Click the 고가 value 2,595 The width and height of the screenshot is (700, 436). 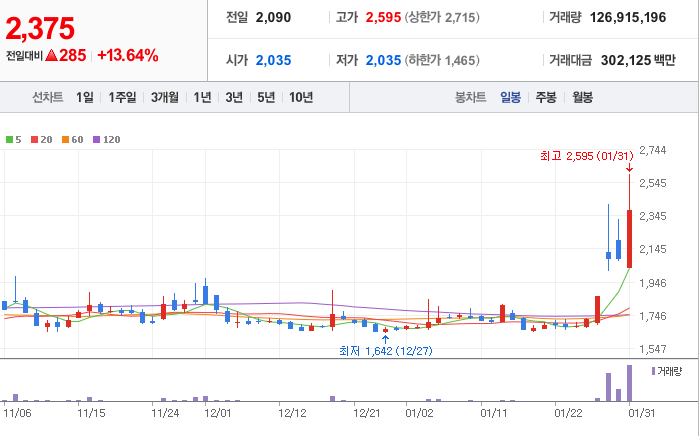(x=383, y=17)
